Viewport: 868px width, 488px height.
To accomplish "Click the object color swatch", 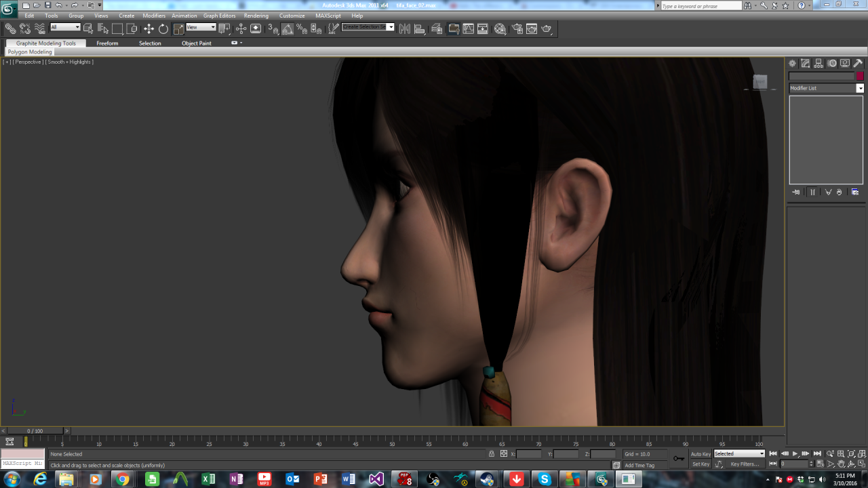I will point(861,76).
